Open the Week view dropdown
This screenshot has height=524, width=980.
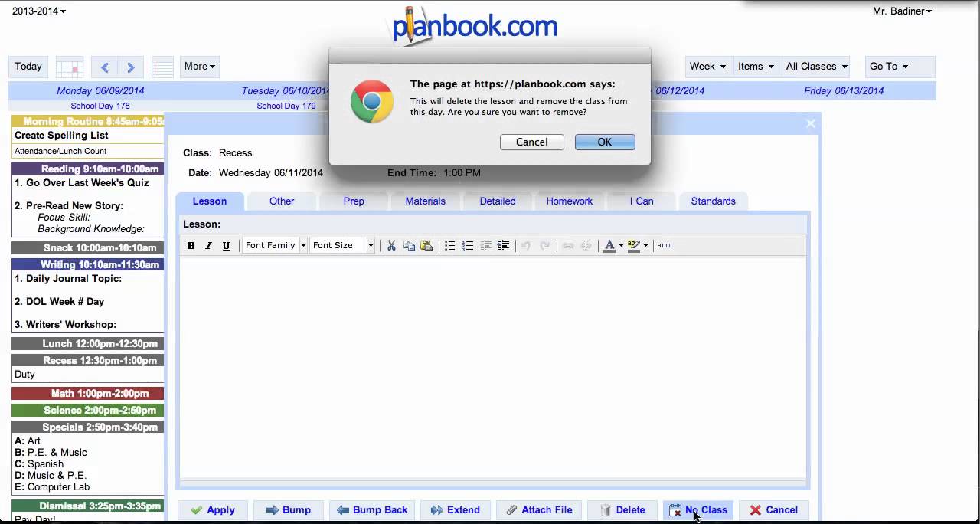(708, 67)
